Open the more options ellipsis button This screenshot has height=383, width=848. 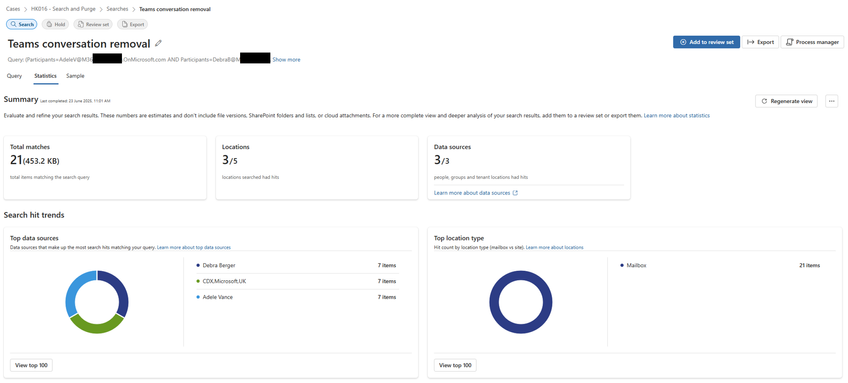coord(832,101)
